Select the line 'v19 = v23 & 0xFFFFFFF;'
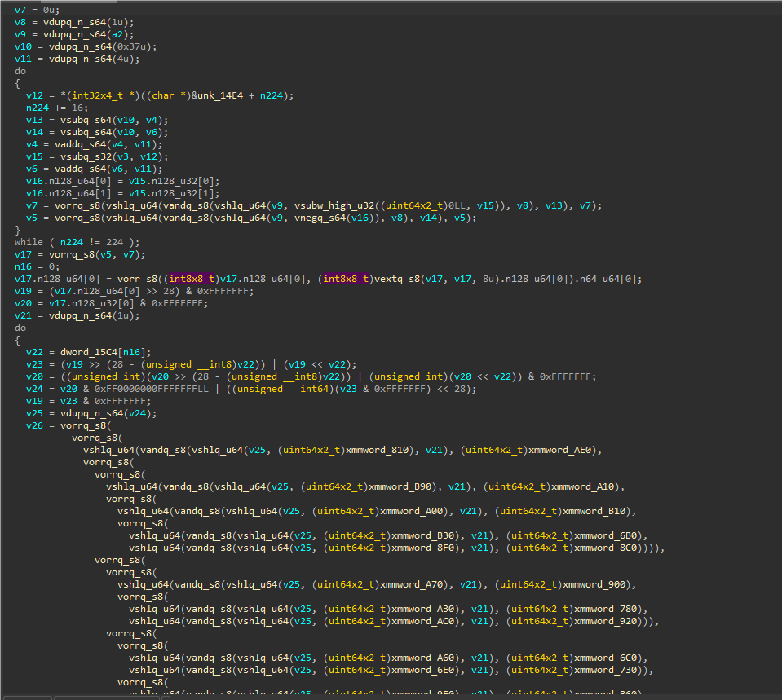Viewport: 782px width, 700px height. 88,401
